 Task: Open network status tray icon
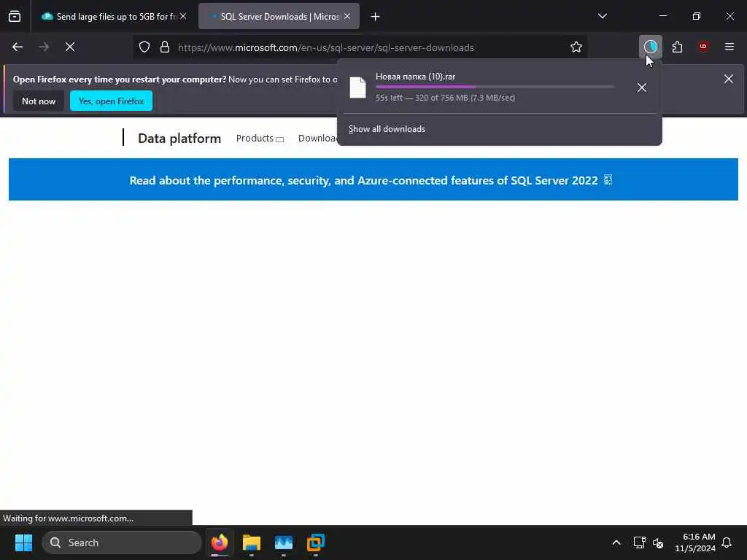[639, 542]
